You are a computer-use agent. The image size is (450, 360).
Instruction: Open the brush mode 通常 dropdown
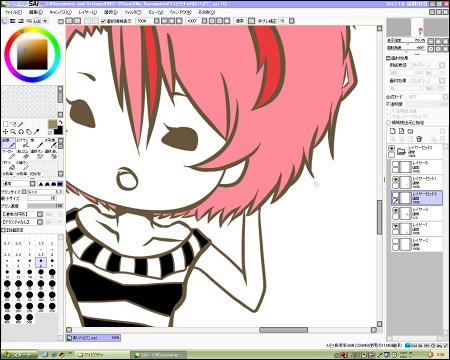click(19, 184)
